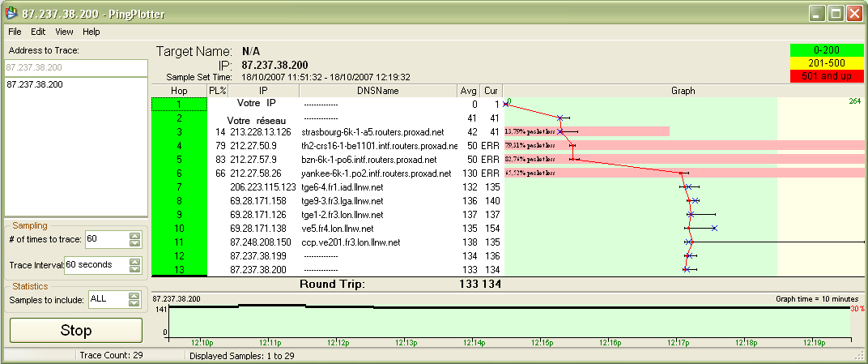Click the Cur column header
The height and width of the screenshot is (364, 868).
491,91
